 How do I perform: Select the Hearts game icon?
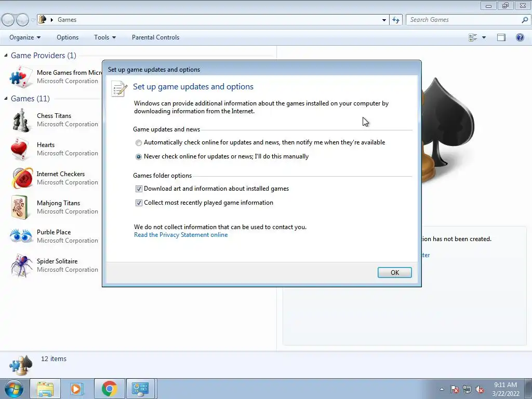pos(20,149)
